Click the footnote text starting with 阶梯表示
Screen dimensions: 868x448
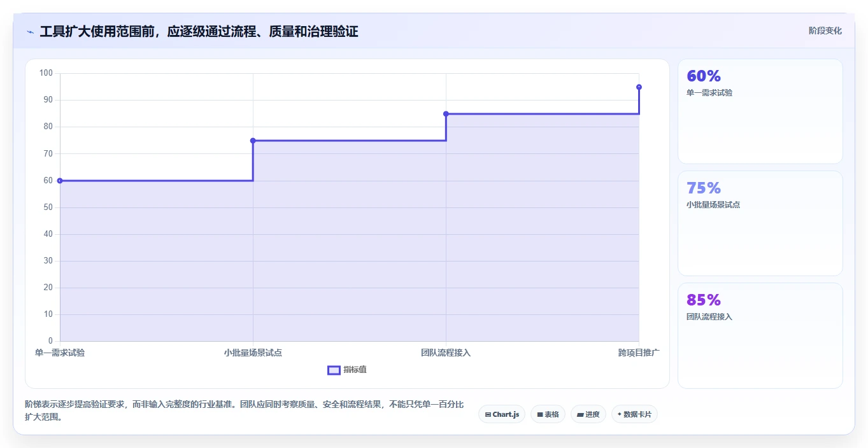click(x=244, y=410)
